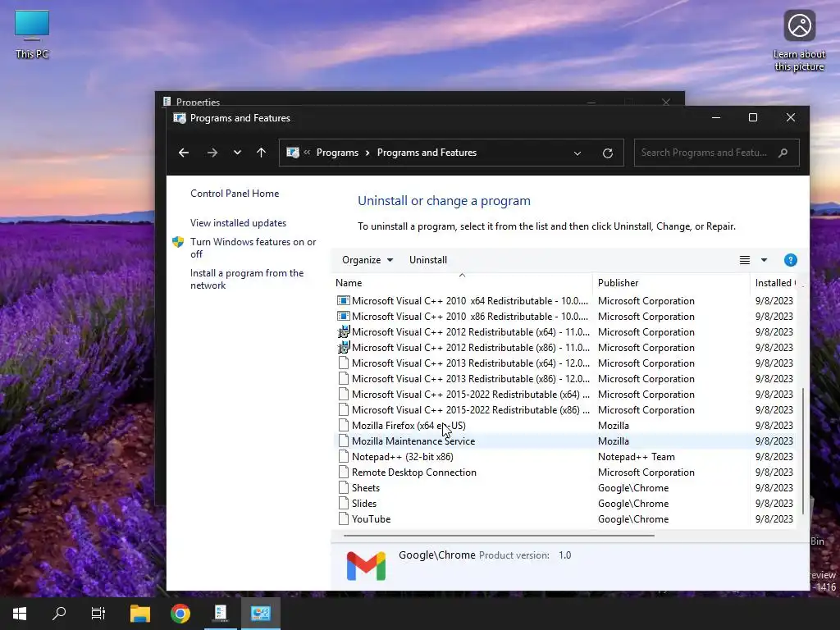Click the search magnifier in the search box
The width and height of the screenshot is (840, 630).
point(783,153)
